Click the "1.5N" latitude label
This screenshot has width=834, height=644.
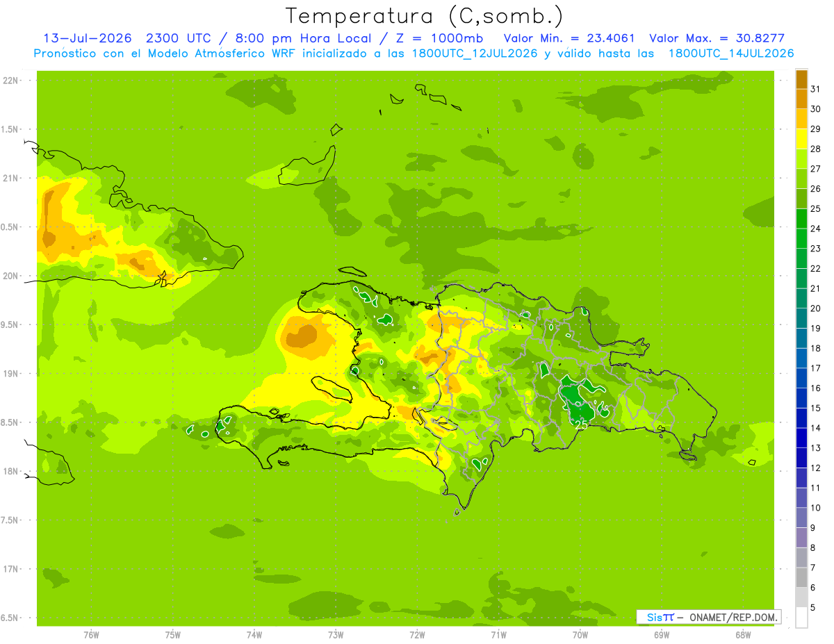point(10,129)
